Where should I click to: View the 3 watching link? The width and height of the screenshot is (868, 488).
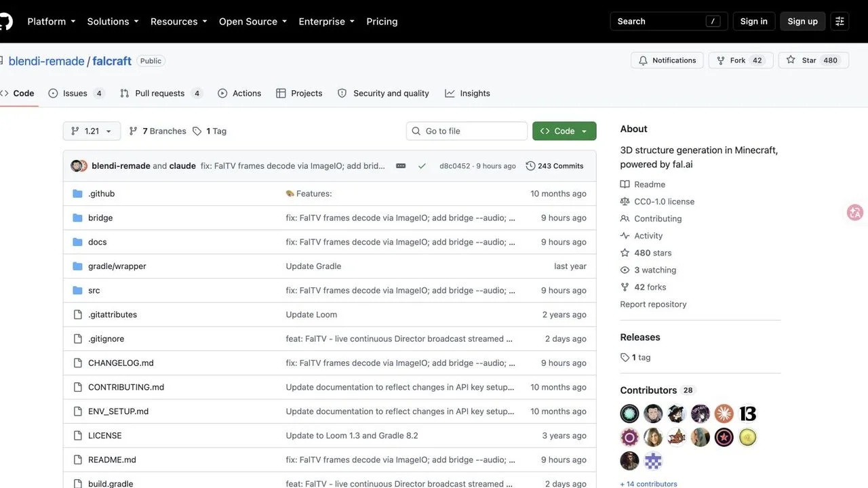click(x=648, y=270)
